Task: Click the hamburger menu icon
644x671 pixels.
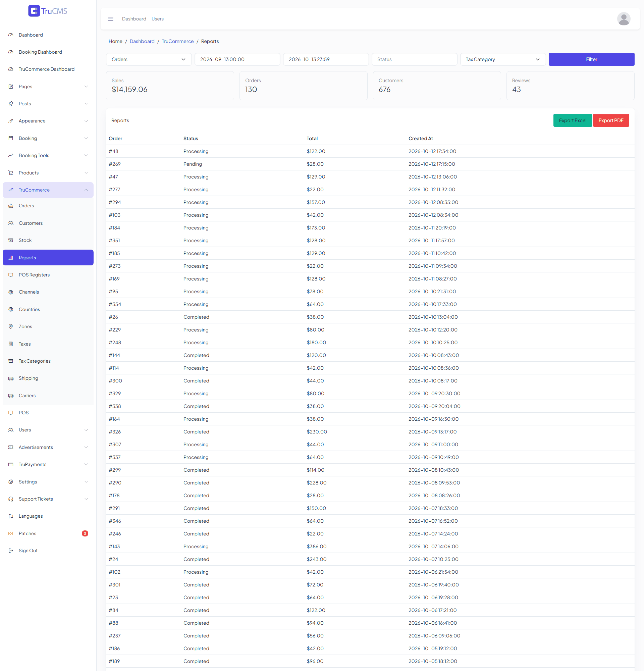Action: [x=111, y=19]
